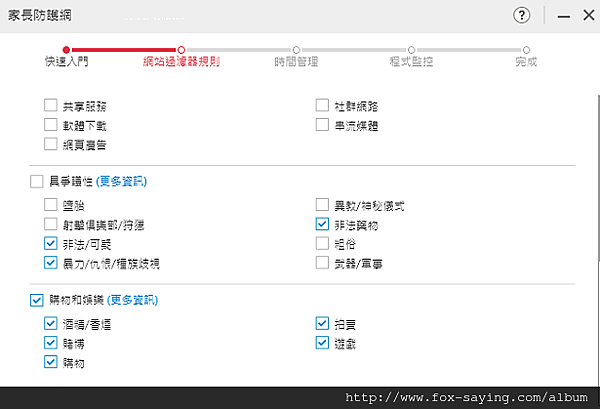Check the 社群網路 checkbox
The height and width of the screenshot is (409, 600).
coord(322,105)
